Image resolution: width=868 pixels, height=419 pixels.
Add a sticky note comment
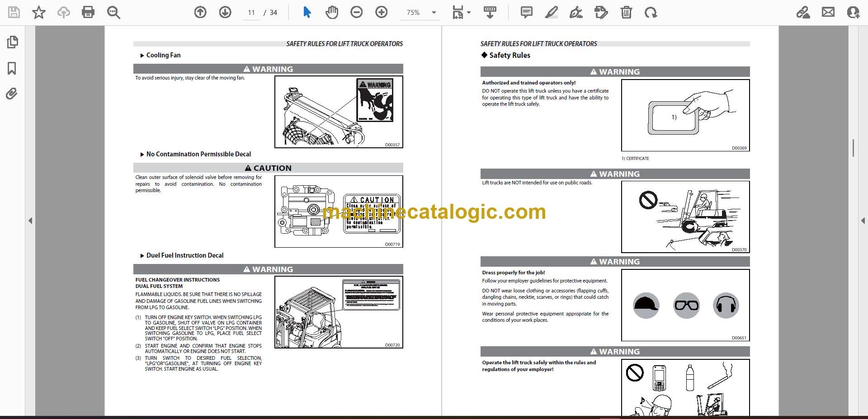[527, 12]
